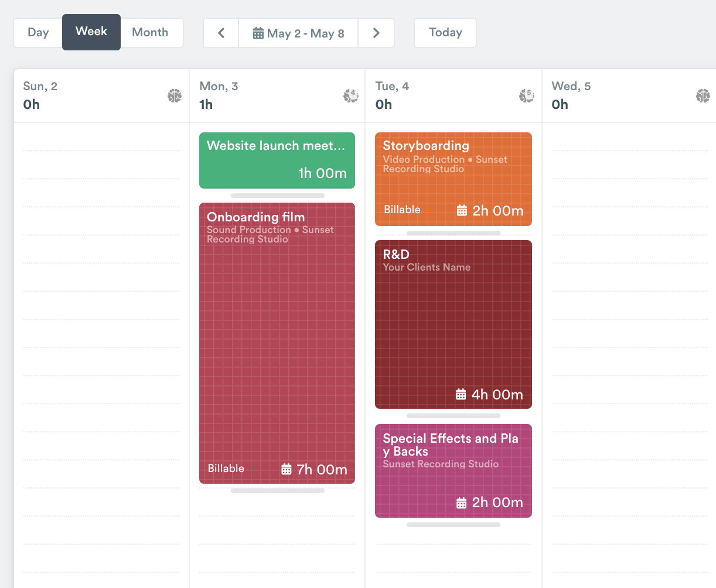Switch to Day view
Screen dimensions: 716x588
point(38,33)
